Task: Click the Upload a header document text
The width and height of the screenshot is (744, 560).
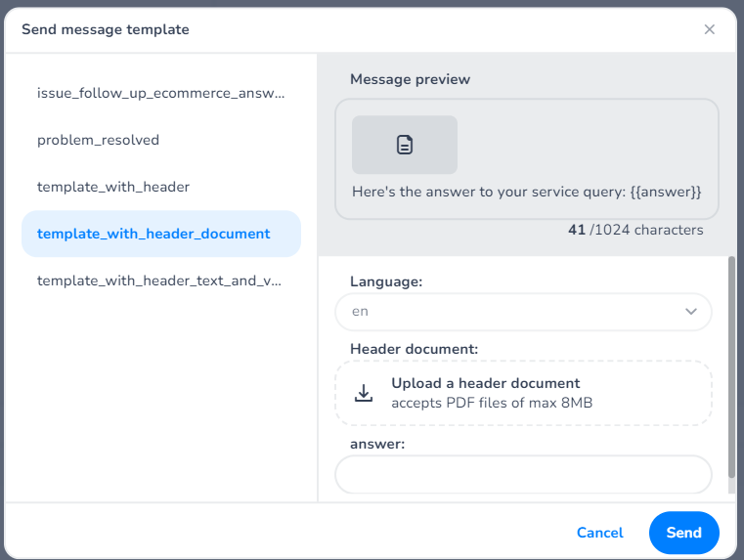Action: [x=486, y=383]
